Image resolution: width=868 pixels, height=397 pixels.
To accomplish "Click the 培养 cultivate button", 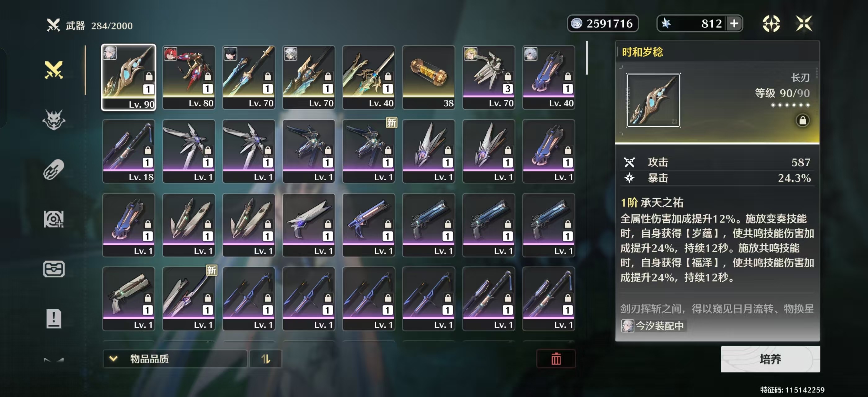I will pos(770,359).
